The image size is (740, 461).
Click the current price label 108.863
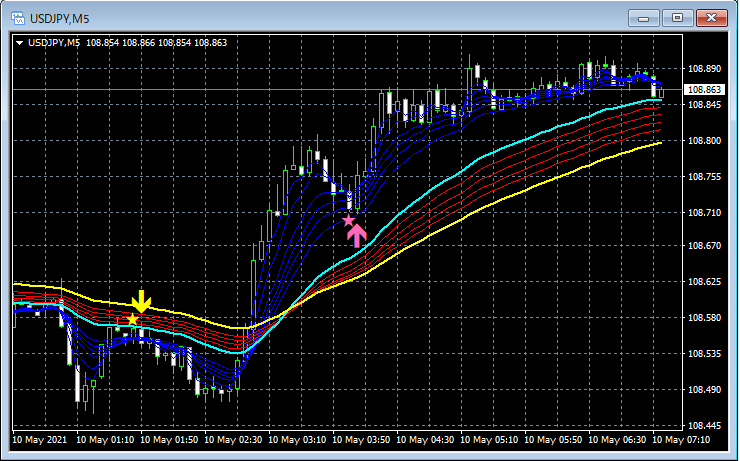704,90
